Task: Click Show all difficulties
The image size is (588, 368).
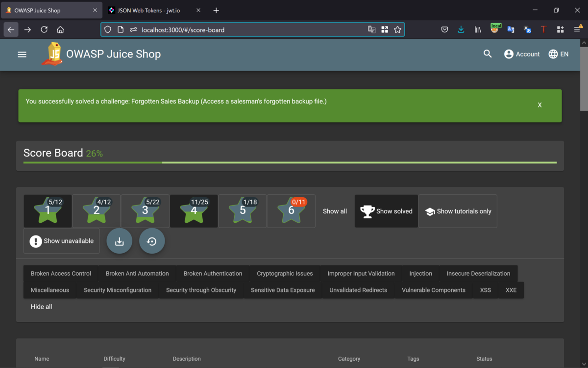Action: click(x=335, y=211)
